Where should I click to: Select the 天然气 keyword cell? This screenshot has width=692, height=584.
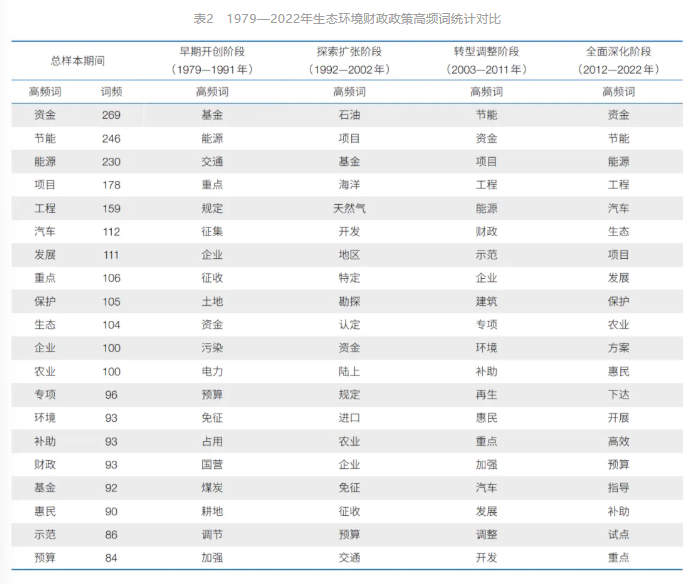click(349, 209)
